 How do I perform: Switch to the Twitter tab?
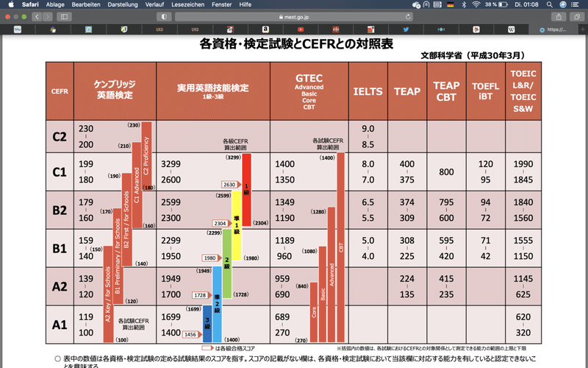tap(406, 29)
